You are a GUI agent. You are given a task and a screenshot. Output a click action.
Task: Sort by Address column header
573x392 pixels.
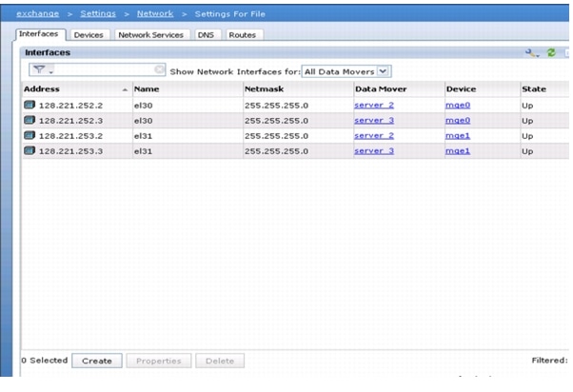click(41, 88)
